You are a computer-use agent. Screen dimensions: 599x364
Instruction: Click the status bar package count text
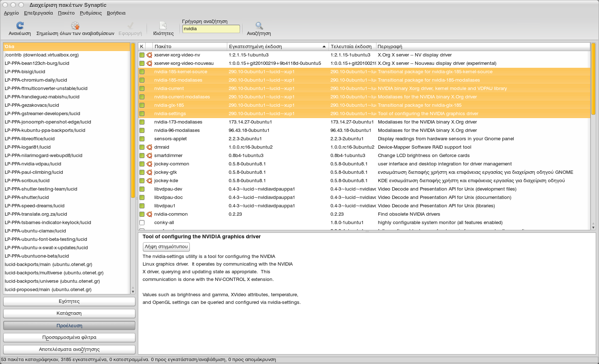(139, 360)
